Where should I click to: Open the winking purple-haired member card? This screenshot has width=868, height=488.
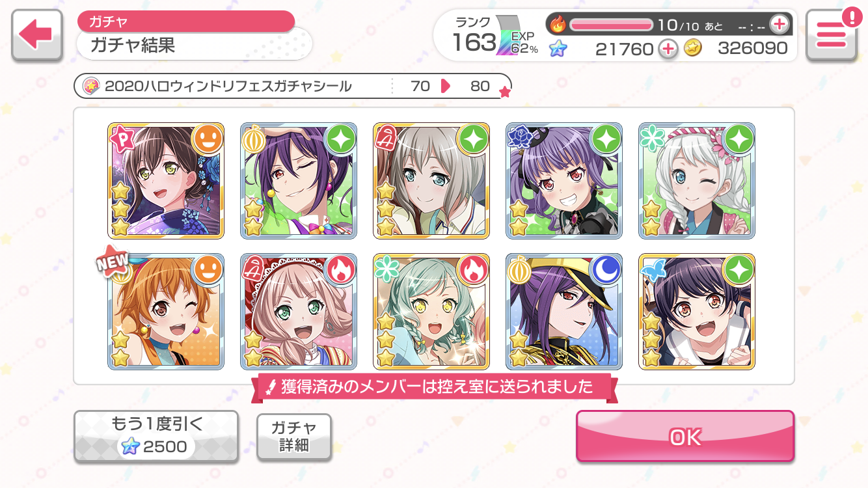299,181
